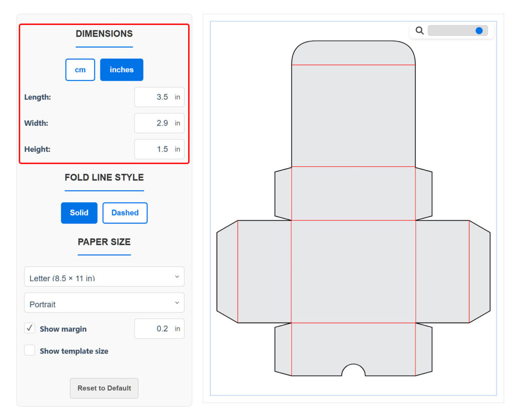Disable the Show margin checkbox
The height and width of the screenshot is (420, 519).
[x=30, y=328]
